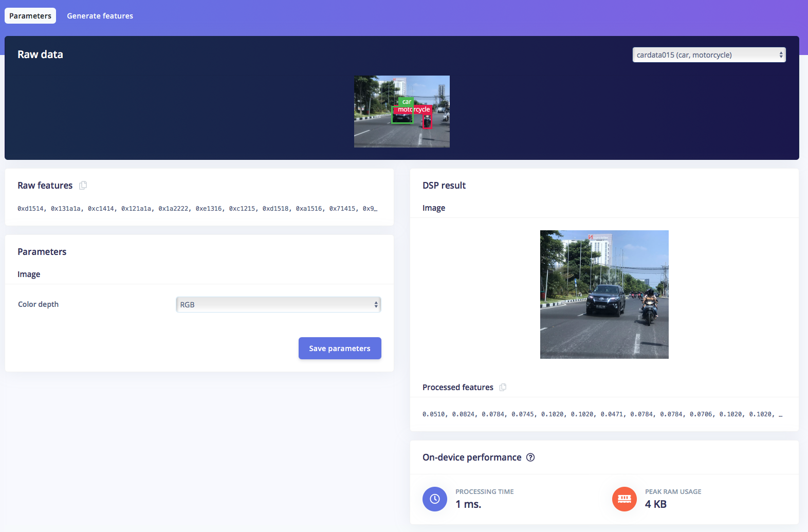Copy raw features to clipboard

(x=83, y=186)
